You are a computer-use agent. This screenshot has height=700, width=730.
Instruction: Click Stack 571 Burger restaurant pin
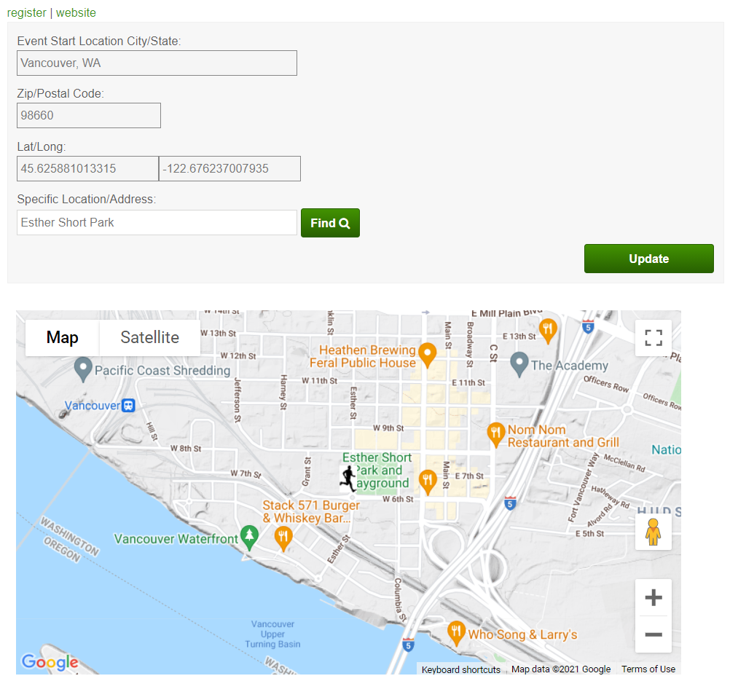click(x=283, y=539)
